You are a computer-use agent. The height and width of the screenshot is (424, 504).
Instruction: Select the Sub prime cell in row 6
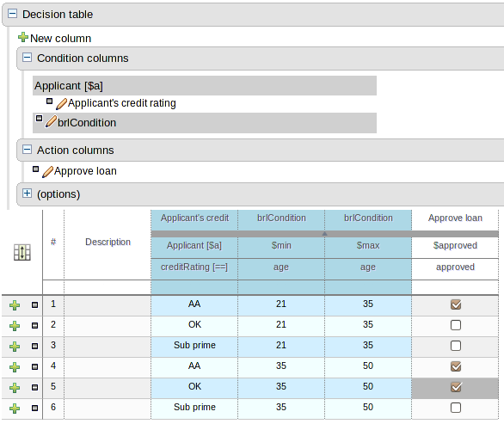tap(194, 408)
